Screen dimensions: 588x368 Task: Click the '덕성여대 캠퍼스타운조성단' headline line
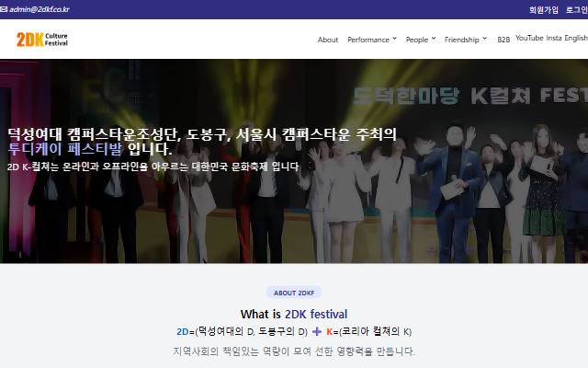pyautogui.click(x=202, y=133)
